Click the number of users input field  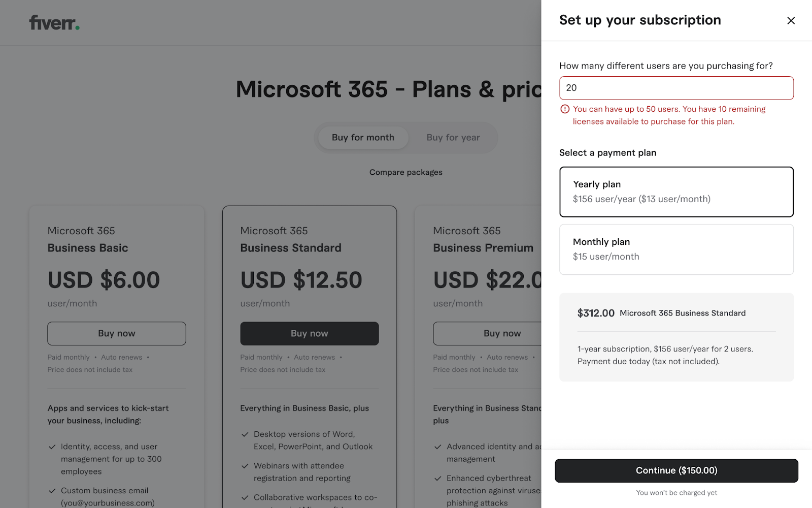pyautogui.click(x=676, y=88)
